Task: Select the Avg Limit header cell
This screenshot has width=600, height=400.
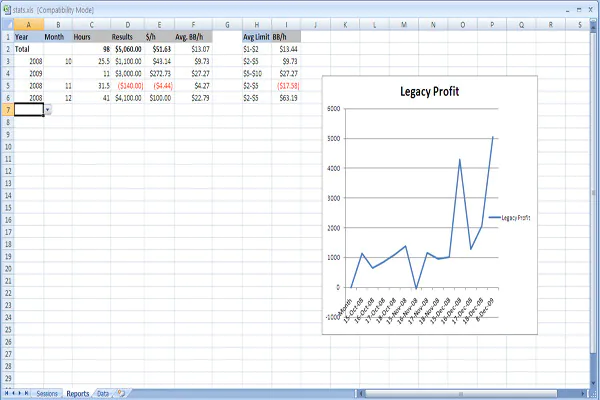Action: [x=257, y=37]
